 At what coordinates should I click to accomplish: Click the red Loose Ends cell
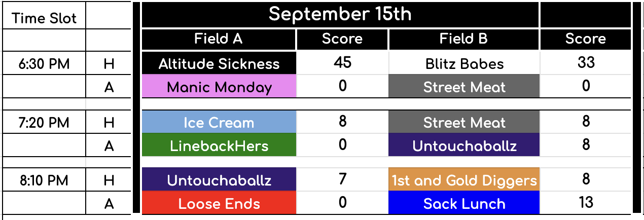219,204
